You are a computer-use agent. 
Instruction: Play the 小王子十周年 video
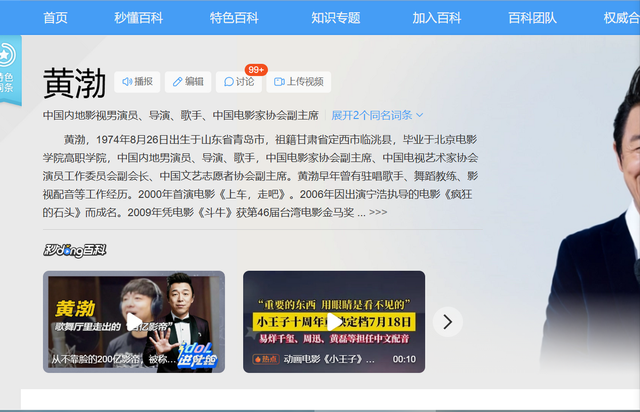334,322
